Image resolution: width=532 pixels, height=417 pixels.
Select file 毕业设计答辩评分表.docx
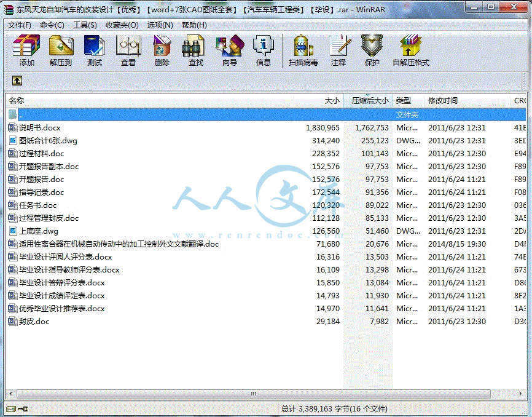(62, 282)
